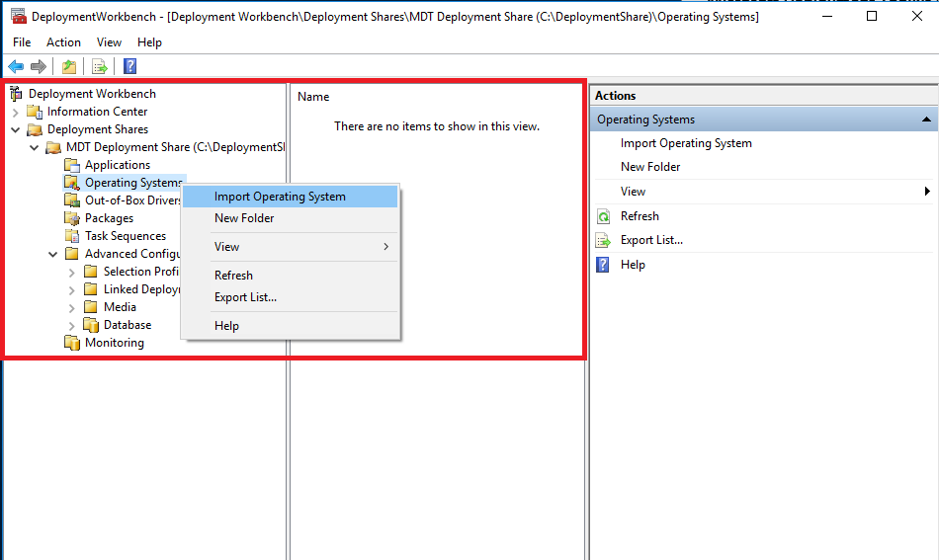Expand the Information Center node

(x=16, y=112)
